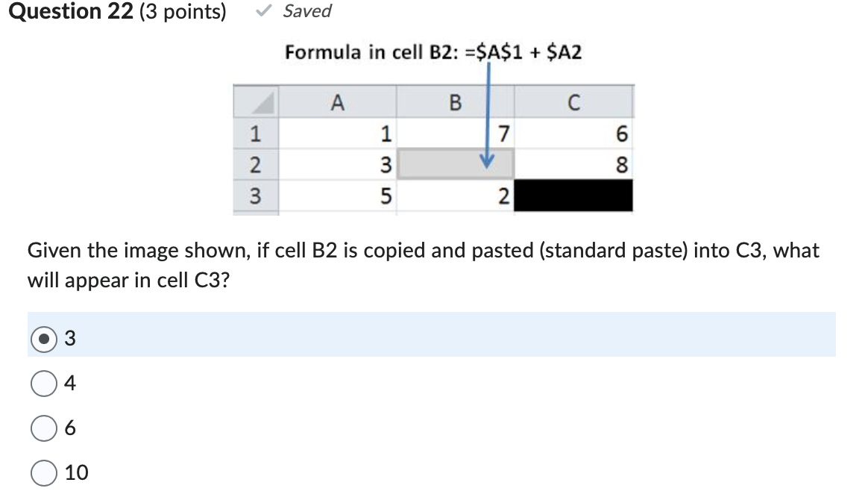The width and height of the screenshot is (868, 500).
Task: Click the row 2 number label
Action: [x=257, y=165]
